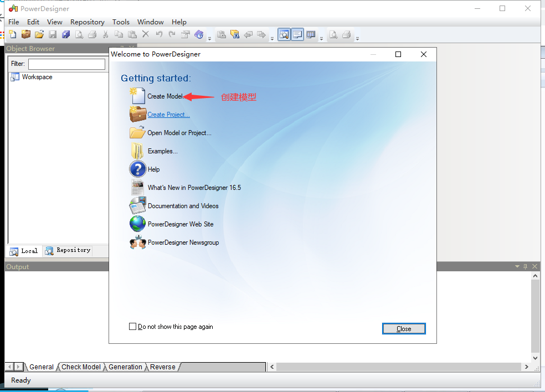Click the Redo arrow icon
The height and width of the screenshot is (392, 545).
[x=172, y=34]
